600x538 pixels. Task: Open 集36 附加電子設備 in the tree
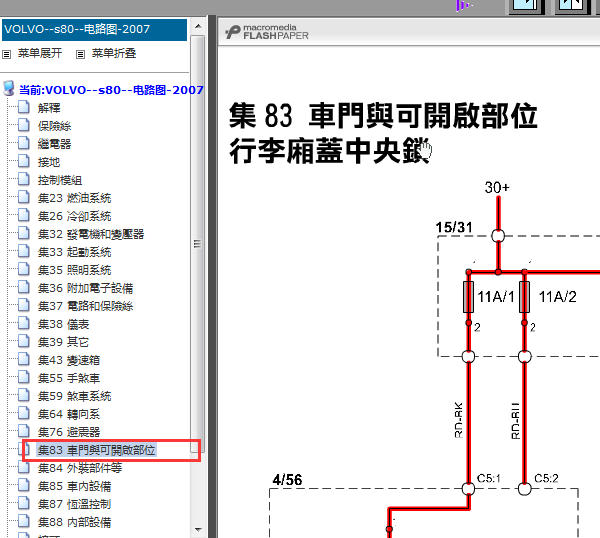pos(86,288)
